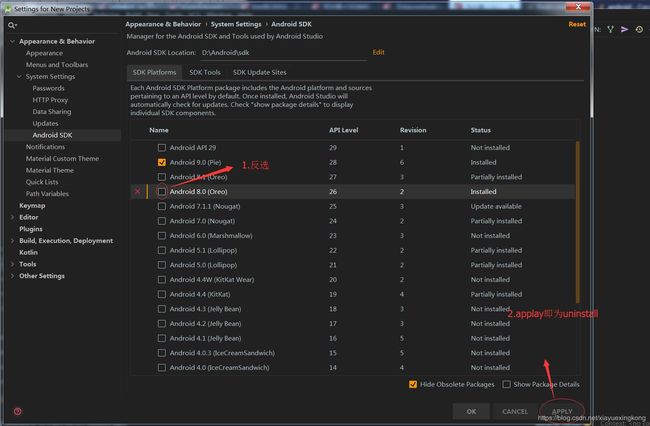This screenshot has width=650, height=426.
Task: Check the Android 7.1.1 (Nougat) checkbox
Action: (162, 206)
